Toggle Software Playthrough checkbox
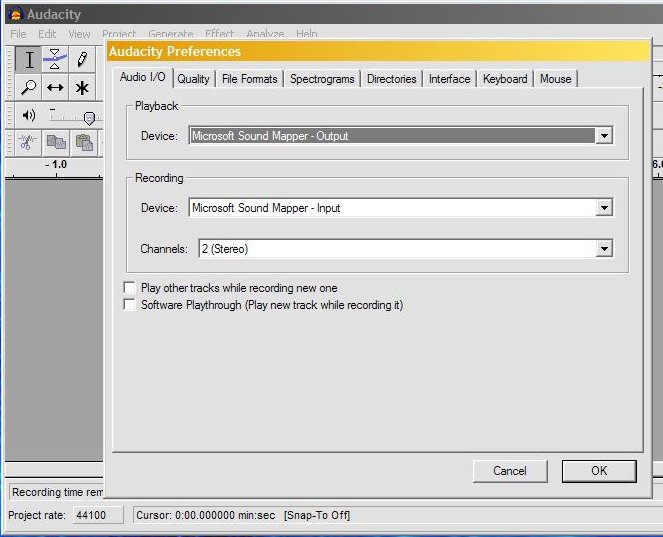This screenshot has width=663, height=537. pyautogui.click(x=129, y=305)
